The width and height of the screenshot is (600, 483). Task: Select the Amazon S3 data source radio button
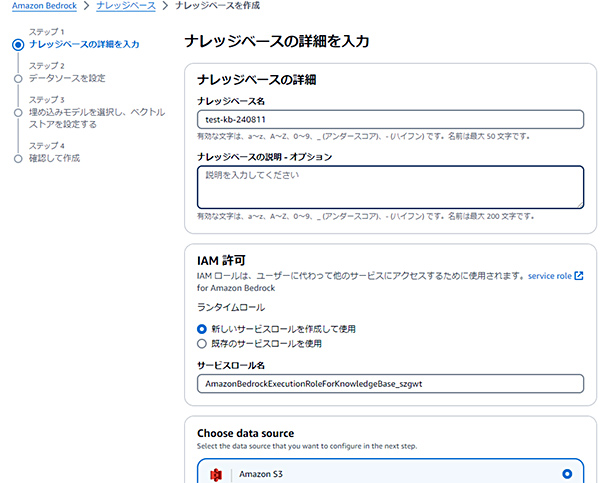pyautogui.click(x=568, y=473)
